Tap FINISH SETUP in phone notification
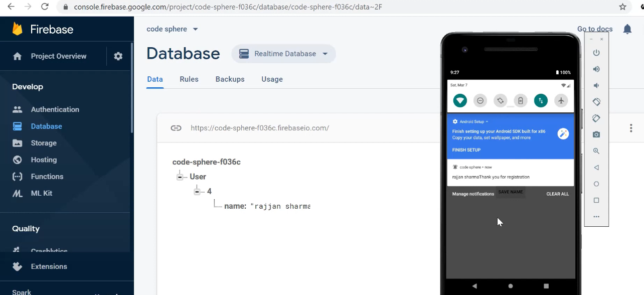The width and height of the screenshot is (644, 295). 466,150
